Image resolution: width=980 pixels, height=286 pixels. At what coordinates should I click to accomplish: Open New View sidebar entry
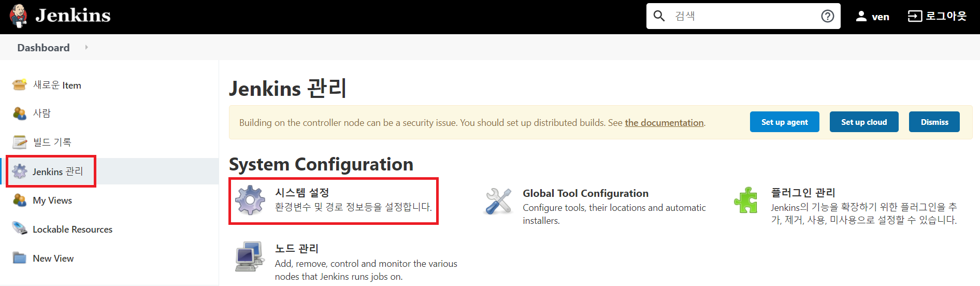coord(53,259)
